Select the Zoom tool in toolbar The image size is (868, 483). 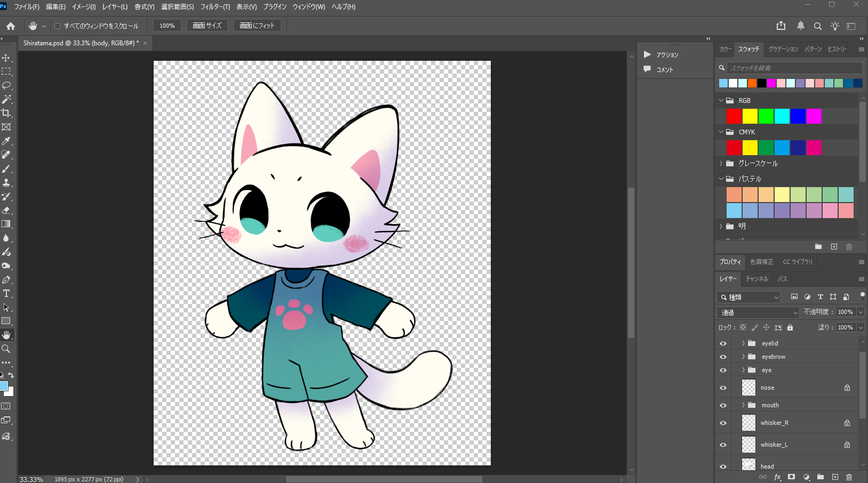pos(6,349)
